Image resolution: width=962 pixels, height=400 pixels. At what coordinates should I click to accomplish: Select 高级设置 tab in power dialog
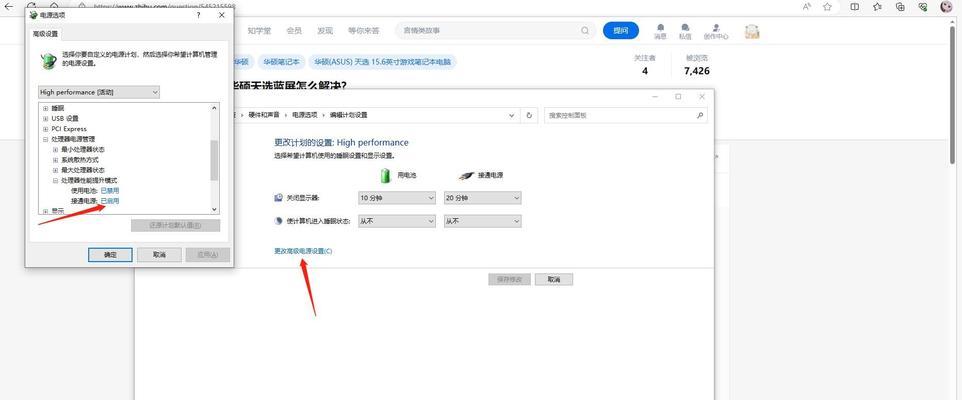[x=45, y=34]
